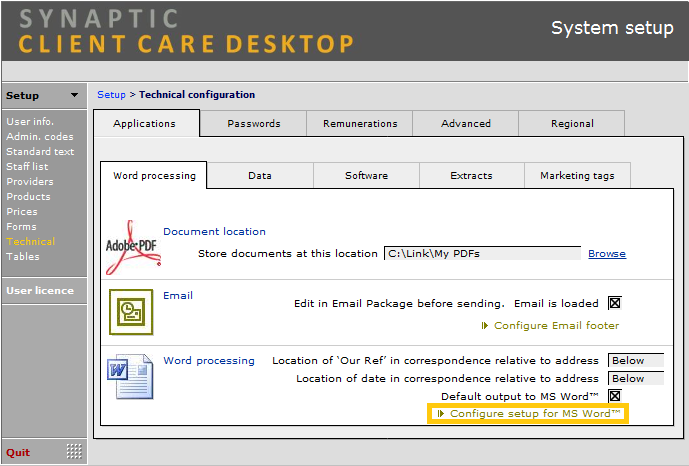Image resolution: width=689 pixels, height=466 pixels.
Task: Click the Adobe PDF icon
Action: pos(133,247)
